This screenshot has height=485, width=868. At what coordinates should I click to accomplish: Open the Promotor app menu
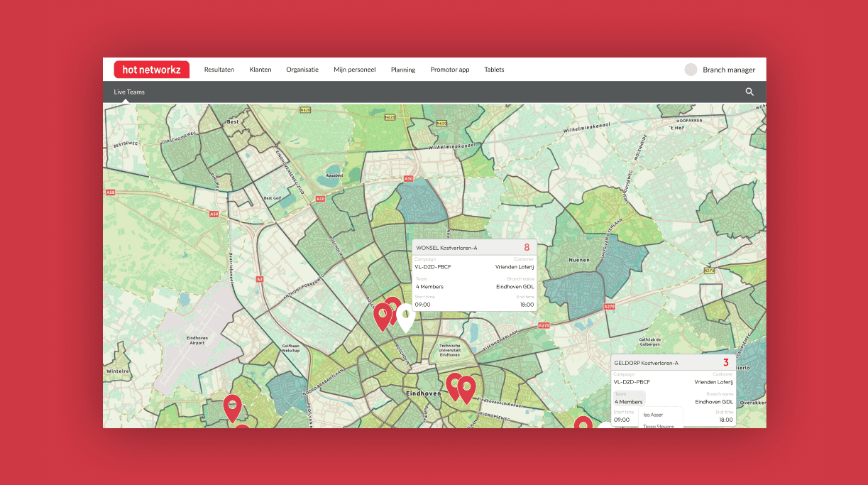(x=450, y=70)
